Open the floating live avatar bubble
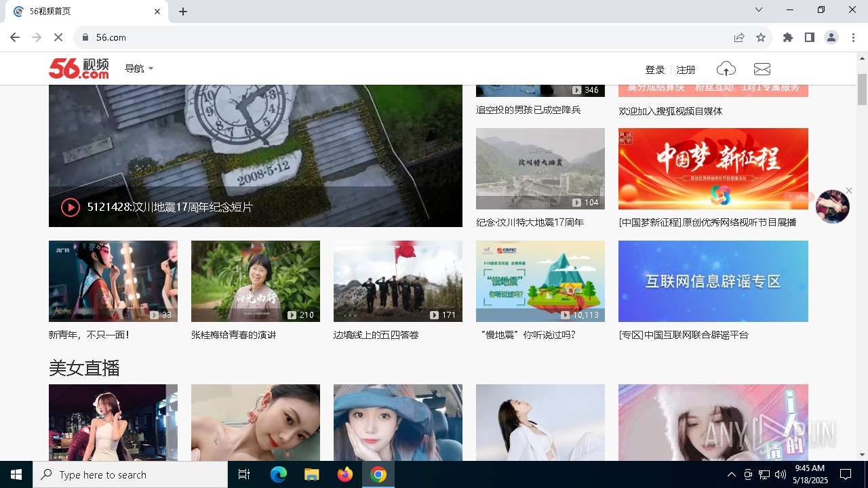868x488 pixels. coord(832,207)
